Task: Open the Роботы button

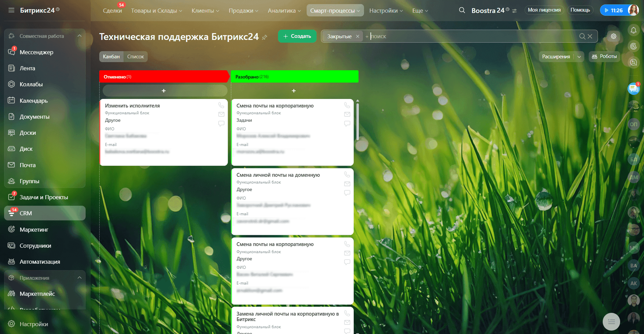Action: [604, 57]
